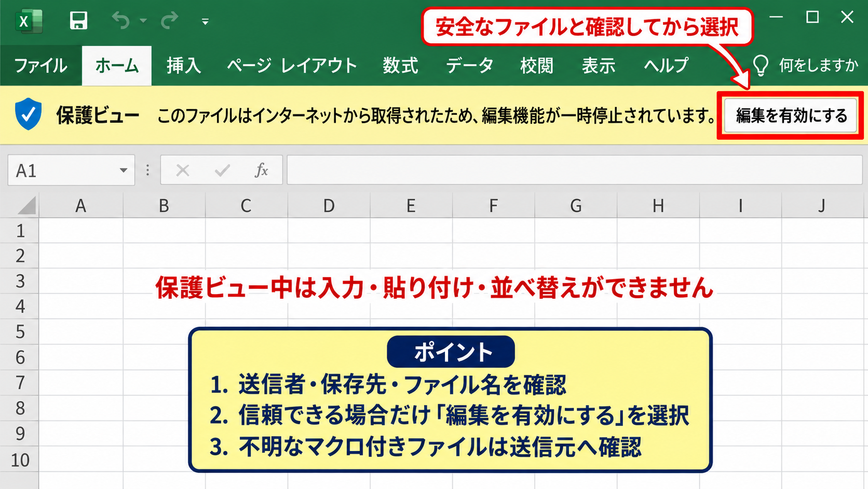This screenshot has height=489, width=868.
Task: Click cell B2 in the worksheet
Action: [x=164, y=256]
